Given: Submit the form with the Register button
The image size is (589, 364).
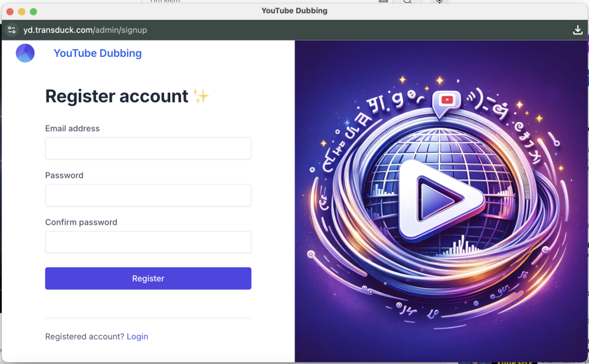Looking at the screenshot, I should pyautogui.click(x=148, y=278).
